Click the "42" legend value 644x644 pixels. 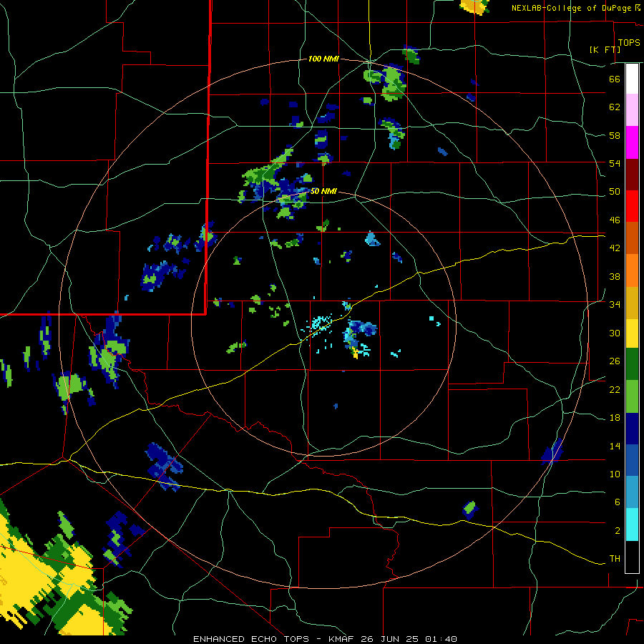tap(615, 248)
